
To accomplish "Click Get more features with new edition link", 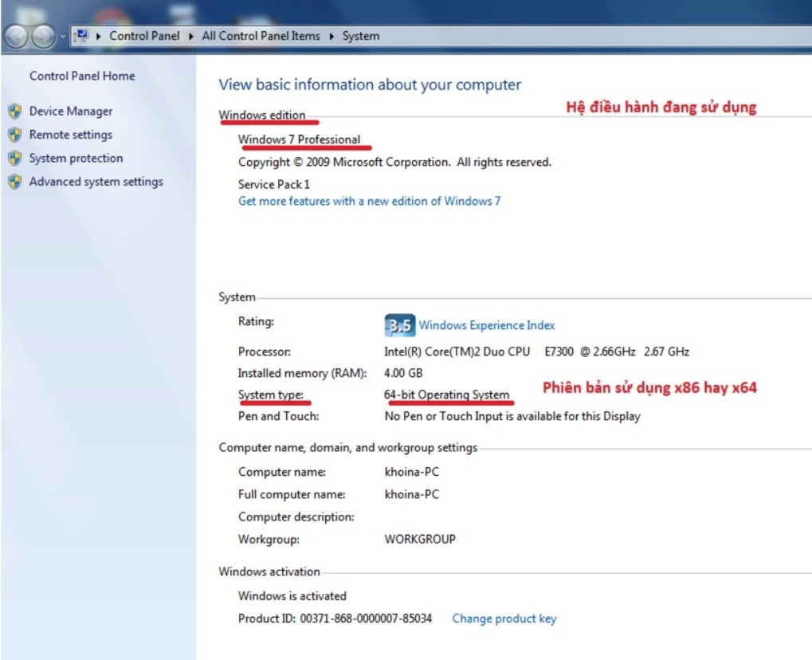I will [x=369, y=201].
